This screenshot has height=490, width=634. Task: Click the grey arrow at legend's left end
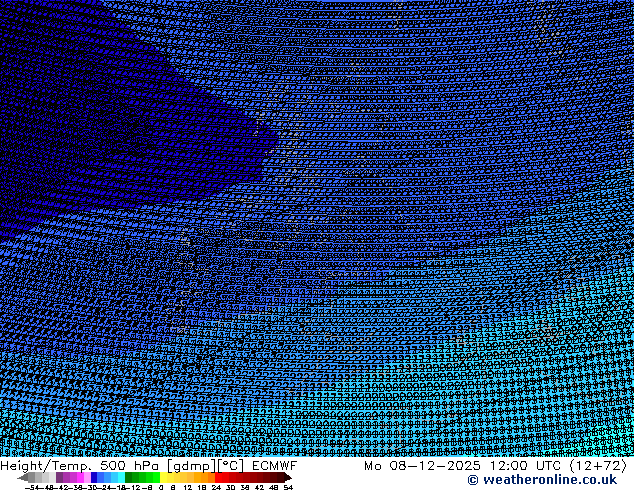tap(23, 477)
